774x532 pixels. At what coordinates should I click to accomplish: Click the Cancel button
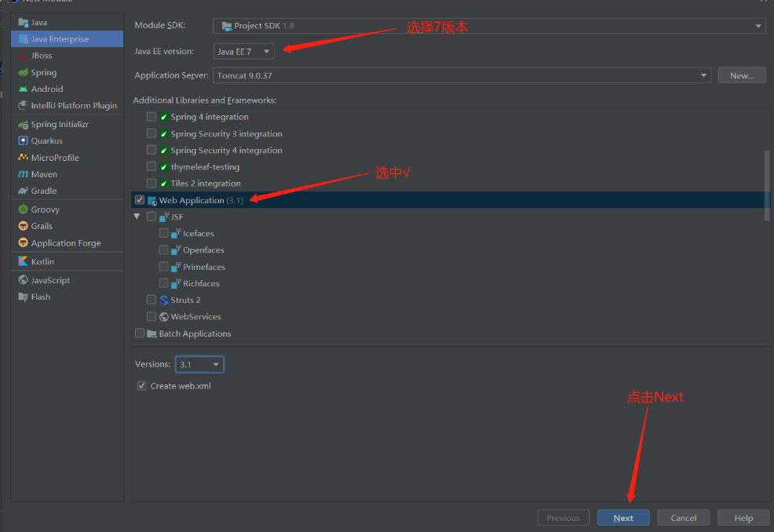[684, 518]
